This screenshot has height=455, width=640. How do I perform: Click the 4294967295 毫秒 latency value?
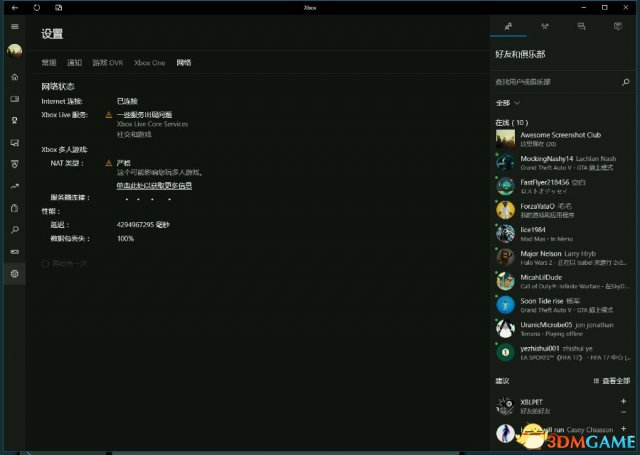click(x=143, y=224)
